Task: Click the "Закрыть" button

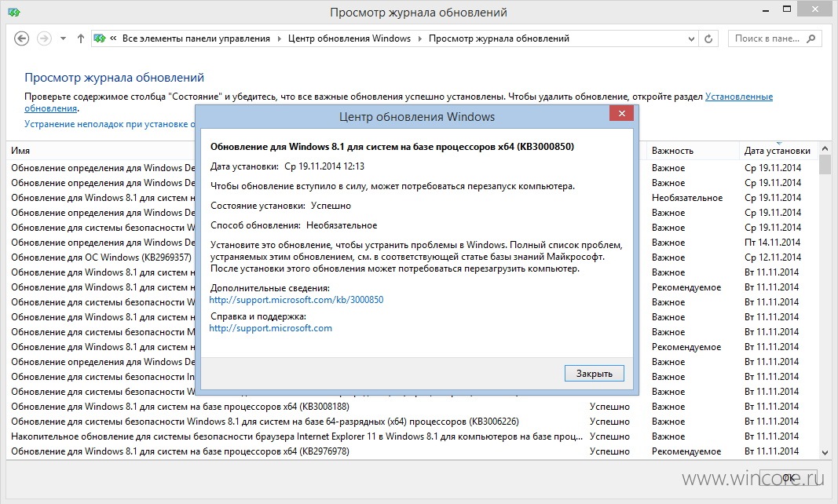Action: 595,374
